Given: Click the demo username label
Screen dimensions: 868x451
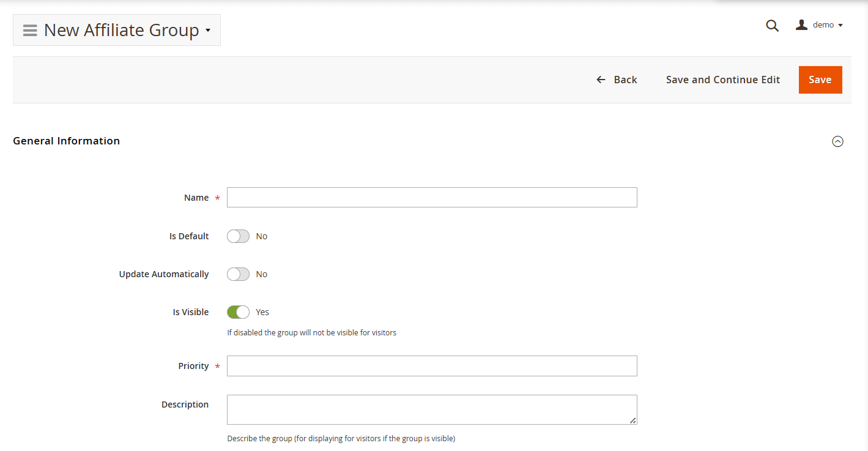Looking at the screenshot, I should tap(823, 25).
